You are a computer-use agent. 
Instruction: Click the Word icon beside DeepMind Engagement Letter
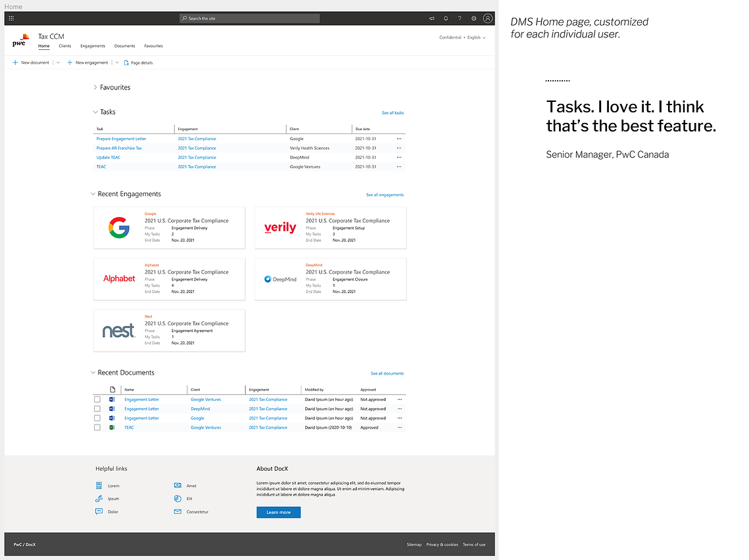click(112, 409)
